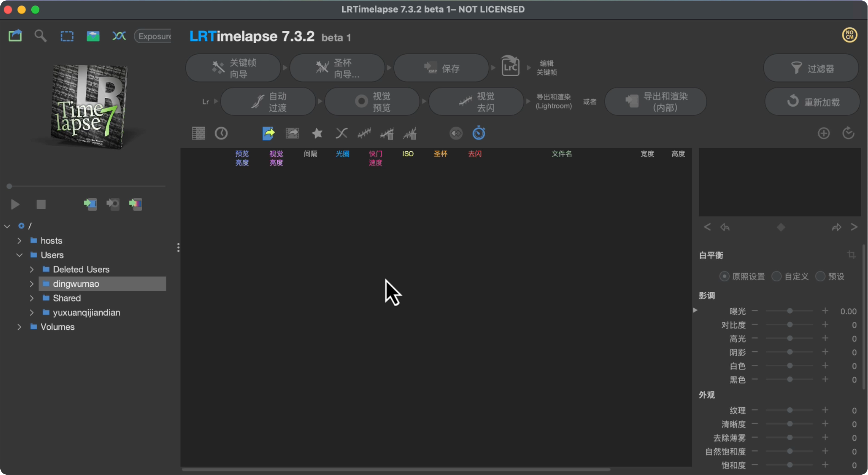Click the blue stopwatch timer icon

pyautogui.click(x=479, y=133)
